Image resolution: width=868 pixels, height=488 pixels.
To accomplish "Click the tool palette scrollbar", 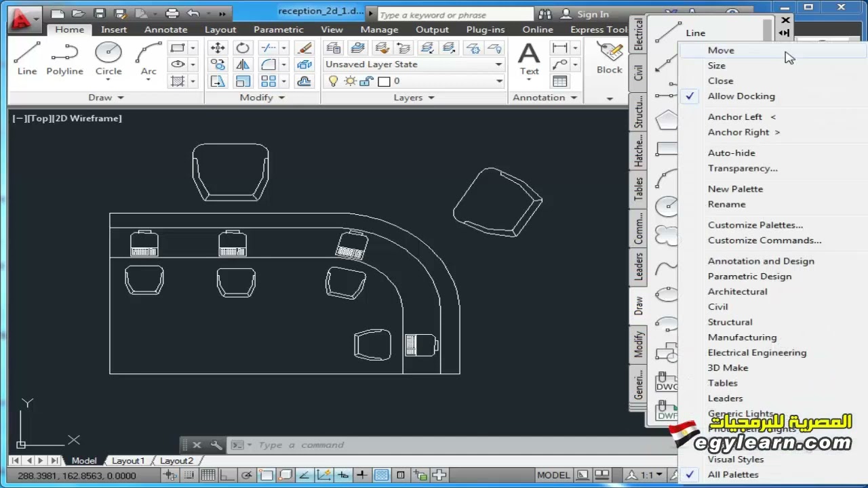I will pos(767,30).
